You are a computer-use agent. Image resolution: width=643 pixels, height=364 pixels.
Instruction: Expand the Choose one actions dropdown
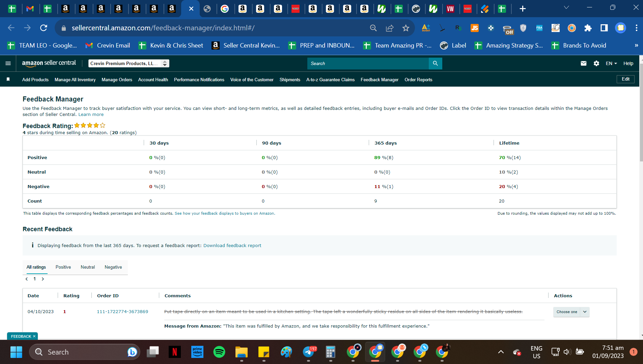[x=585, y=312]
